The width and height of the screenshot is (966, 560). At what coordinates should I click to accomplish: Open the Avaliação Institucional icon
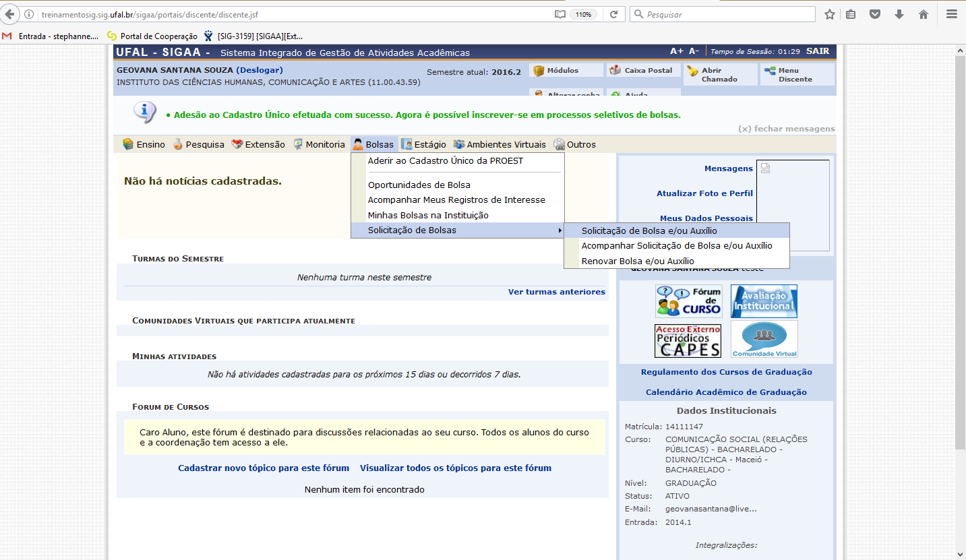[764, 301]
